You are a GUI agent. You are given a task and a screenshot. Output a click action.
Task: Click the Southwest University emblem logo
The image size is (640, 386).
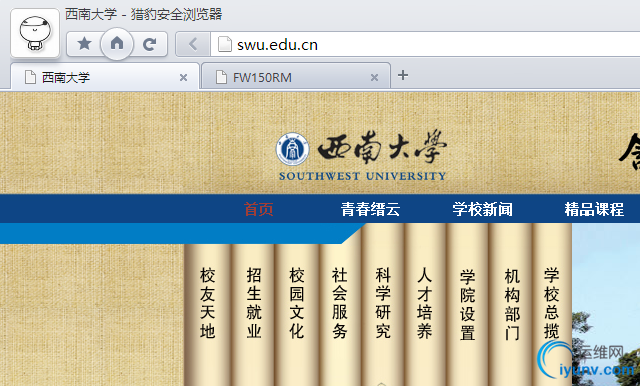pyautogui.click(x=292, y=149)
